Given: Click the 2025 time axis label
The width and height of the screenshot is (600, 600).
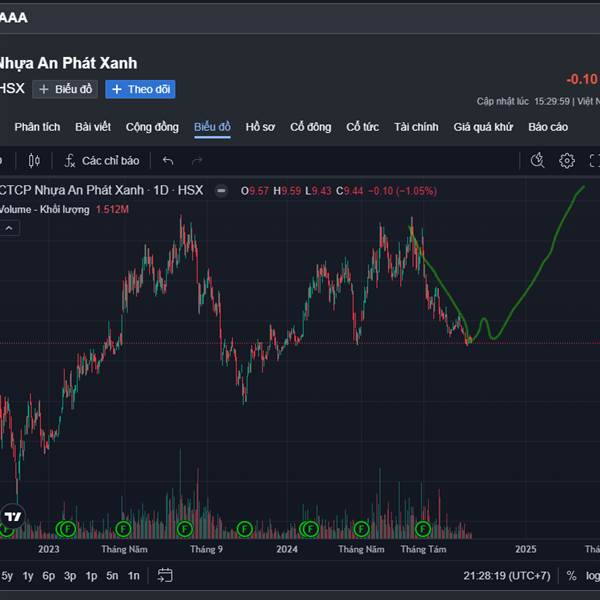Looking at the screenshot, I should pos(525,549).
